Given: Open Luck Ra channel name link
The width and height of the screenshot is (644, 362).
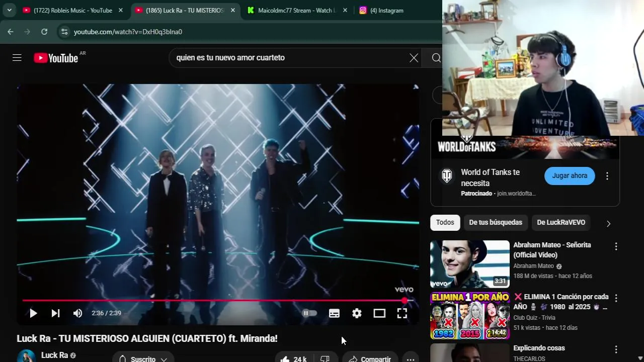Looking at the screenshot, I should [x=54, y=355].
